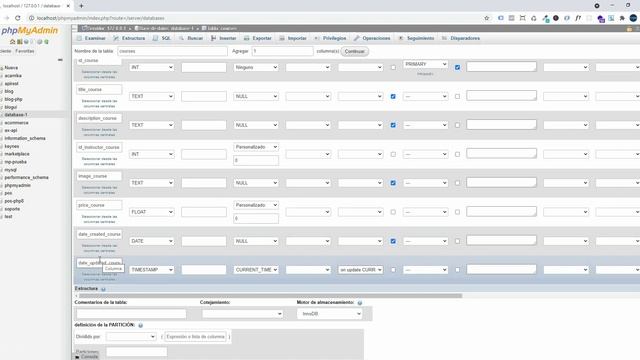Bookmark this page with the star icon
The image size is (640, 360).
pos(487,18)
